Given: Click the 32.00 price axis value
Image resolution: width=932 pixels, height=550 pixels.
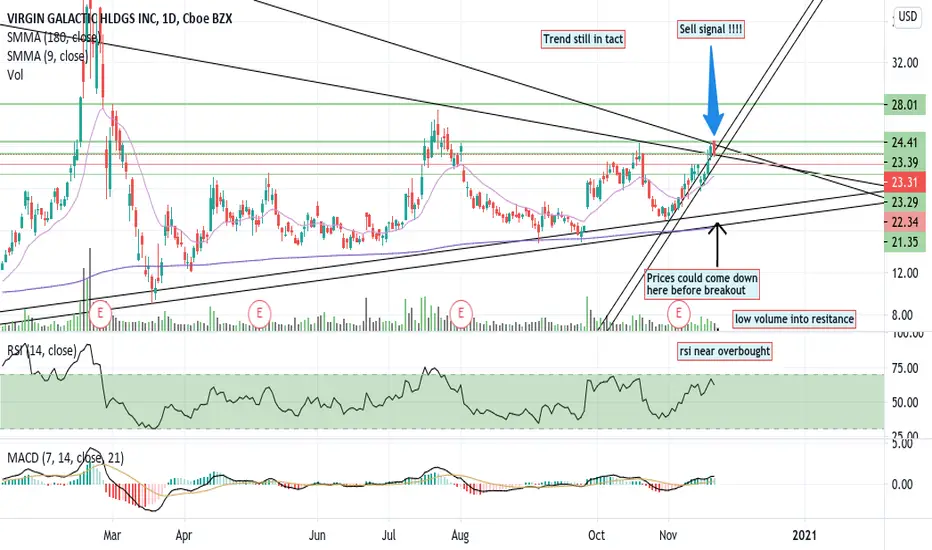Looking at the screenshot, I should (x=905, y=63).
